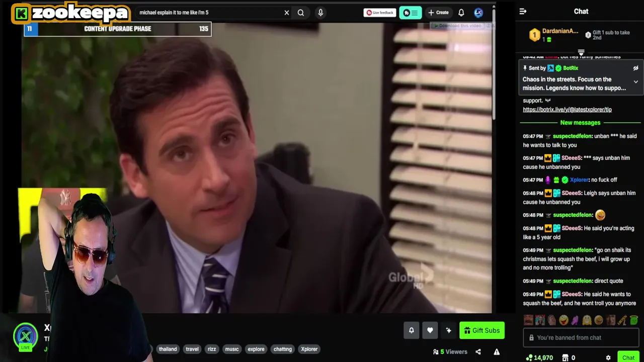Click the banned chat input field
This screenshot has height=362, width=644.
581,338
